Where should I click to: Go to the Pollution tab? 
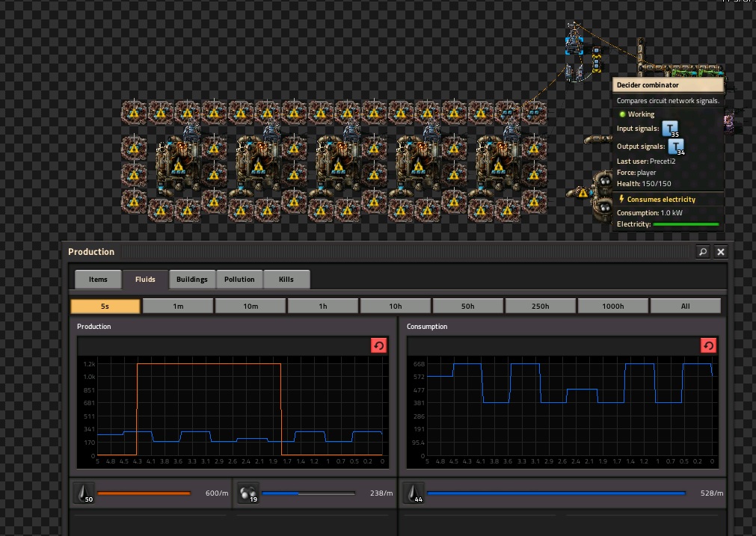click(239, 280)
